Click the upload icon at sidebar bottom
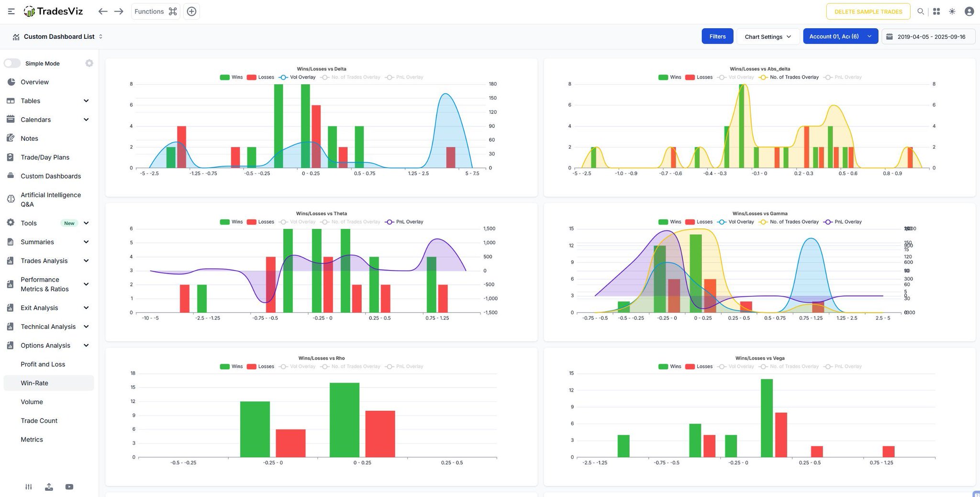This screenshot has width=980, height=497. point(49,487)
